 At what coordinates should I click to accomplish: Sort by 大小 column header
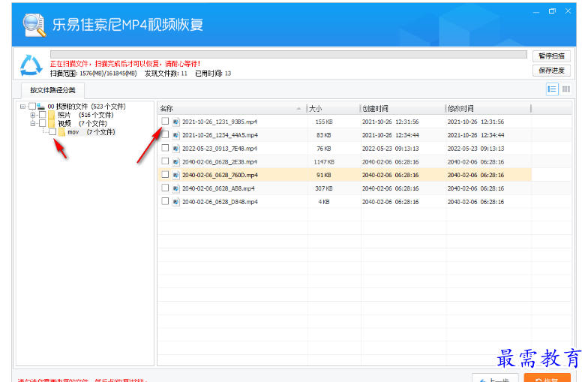(x=333, y=108)
